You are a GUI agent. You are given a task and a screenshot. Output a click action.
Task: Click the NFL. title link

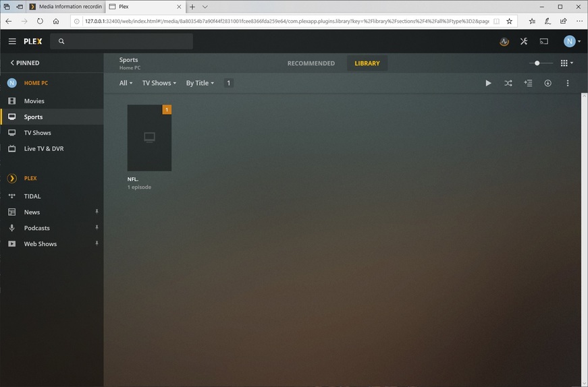click(x=133, y=179)
